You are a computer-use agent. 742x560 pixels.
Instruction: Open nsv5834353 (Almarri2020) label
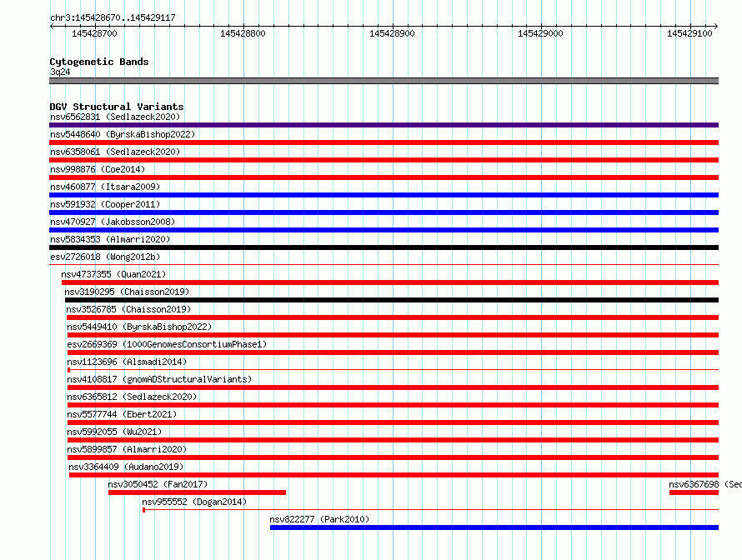pyautogui.click(x=110, y=239)
